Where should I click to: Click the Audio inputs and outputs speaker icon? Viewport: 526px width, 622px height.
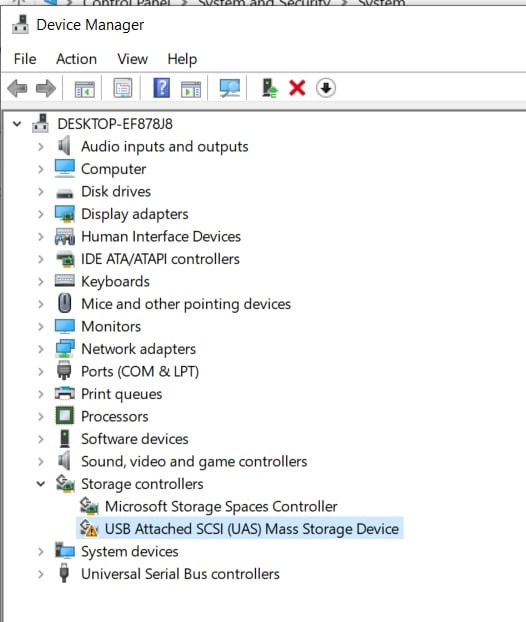coord(64,146)
